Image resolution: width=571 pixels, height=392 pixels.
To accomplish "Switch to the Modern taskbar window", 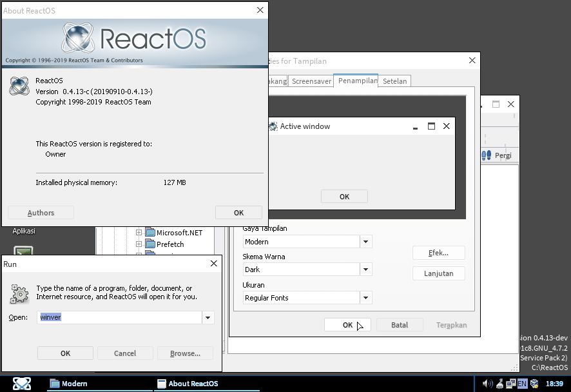I will (100, 384).
